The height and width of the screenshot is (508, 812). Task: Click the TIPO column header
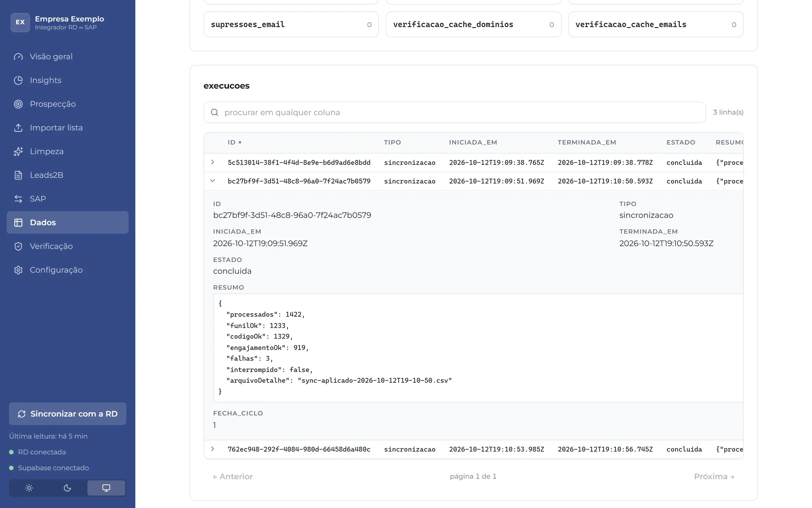pyautogui.click(x=392, y=142)
